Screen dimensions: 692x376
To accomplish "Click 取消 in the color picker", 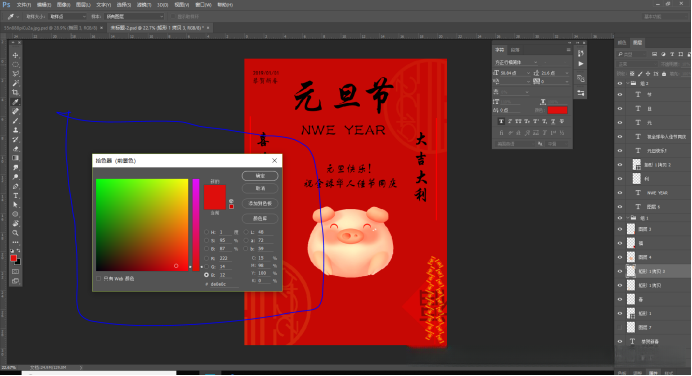I will [x=260, y=188].
